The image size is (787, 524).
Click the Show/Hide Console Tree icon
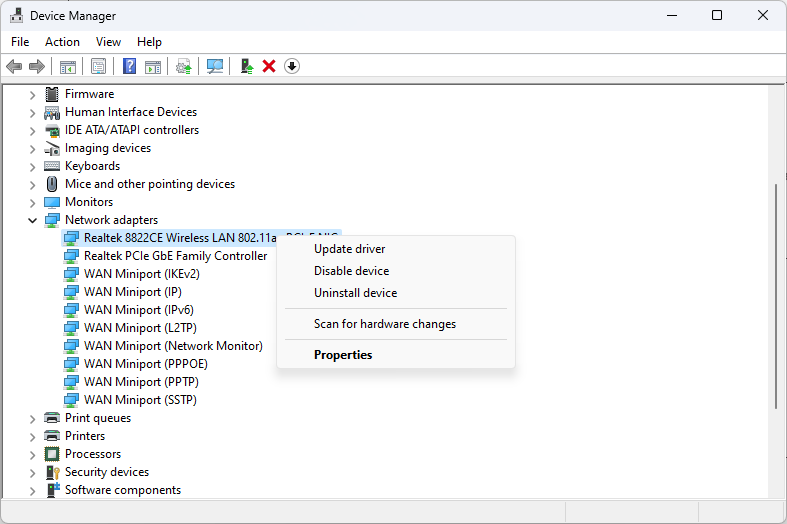click(68, 67)
